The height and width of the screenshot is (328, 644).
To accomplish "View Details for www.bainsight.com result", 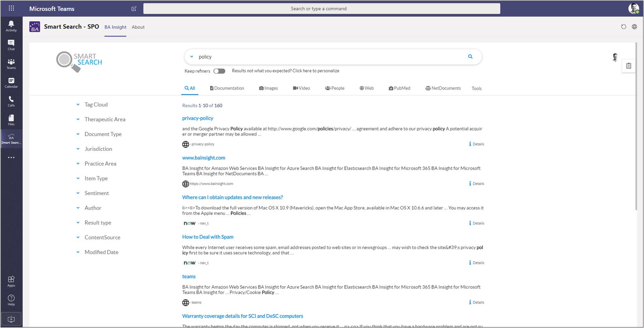I will pyautogui.click(x=476, y=184).
